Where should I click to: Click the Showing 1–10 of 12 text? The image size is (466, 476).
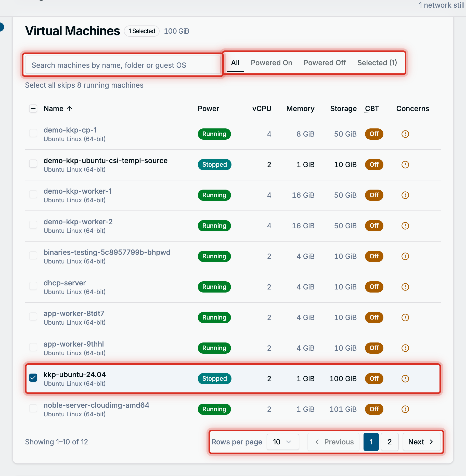pos(56,442)
